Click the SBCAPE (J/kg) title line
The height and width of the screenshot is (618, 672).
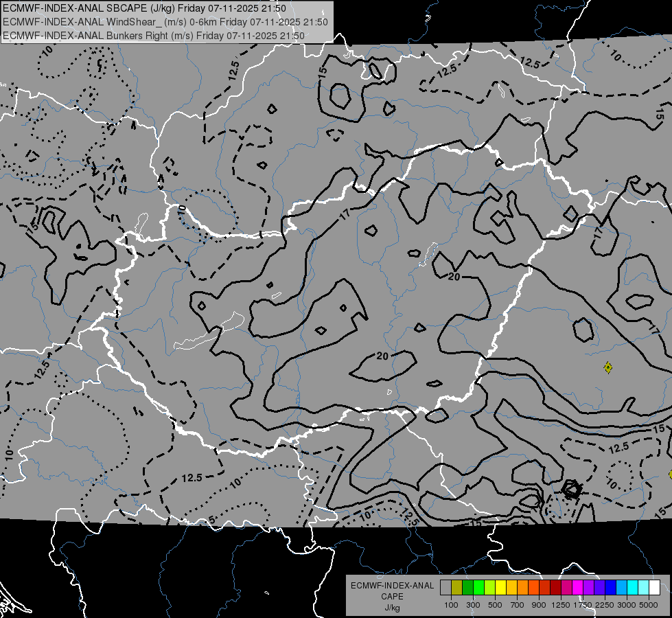[x=144, y=8]
